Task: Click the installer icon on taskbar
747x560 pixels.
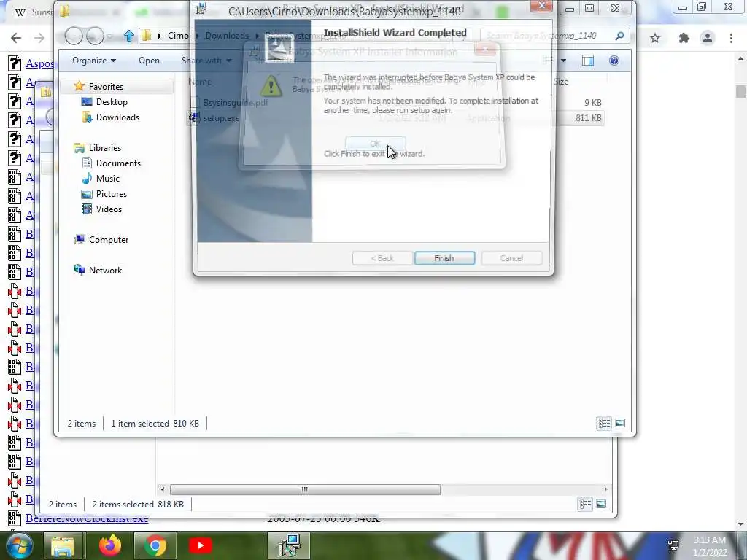Action: [x=289, y=545]
